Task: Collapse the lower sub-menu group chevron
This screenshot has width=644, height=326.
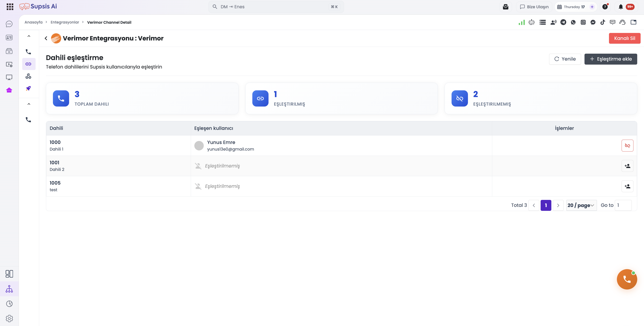Action: click(29, 104)
